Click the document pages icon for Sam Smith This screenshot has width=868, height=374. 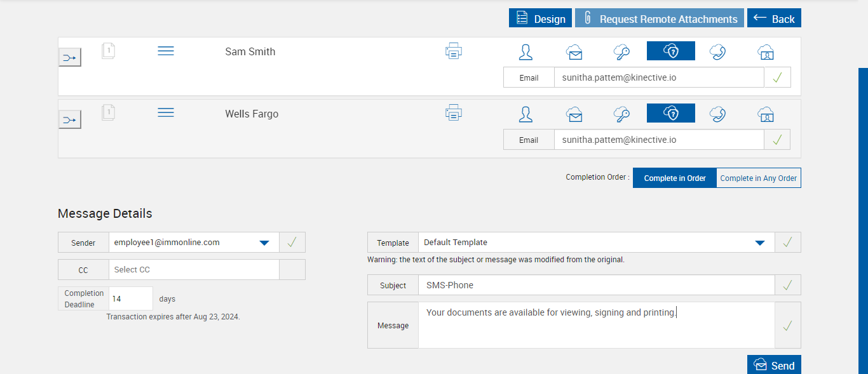click(108, 51)
